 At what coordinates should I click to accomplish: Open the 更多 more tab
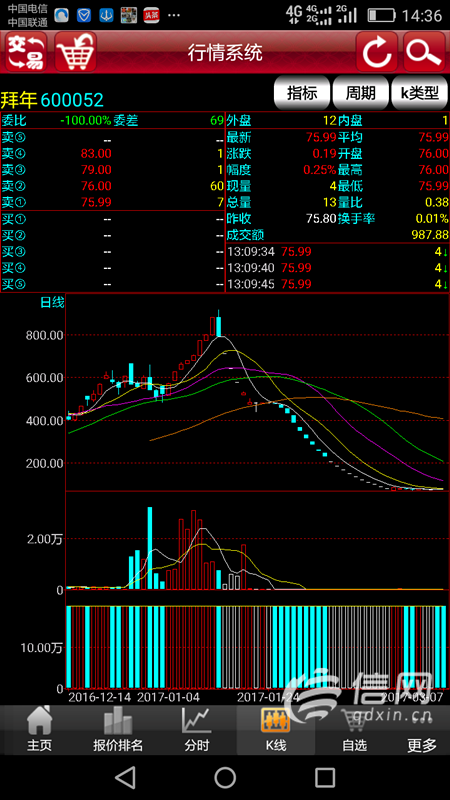click(422, 730)
